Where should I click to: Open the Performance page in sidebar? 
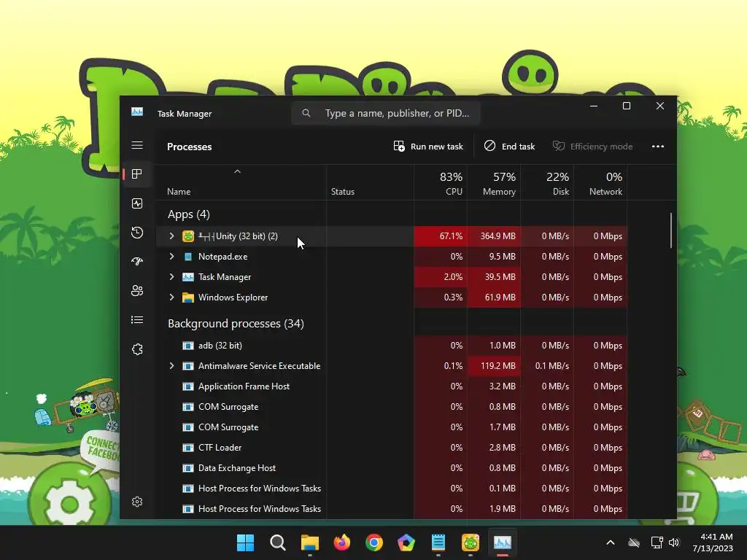(x=137, y=203)
